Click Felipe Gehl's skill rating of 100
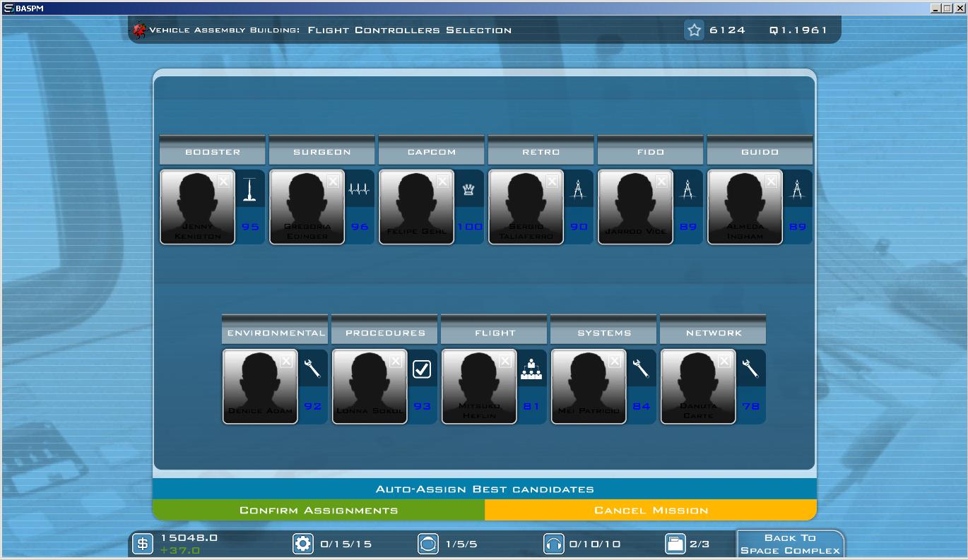 pyautogui.click(x=470, y=227)
